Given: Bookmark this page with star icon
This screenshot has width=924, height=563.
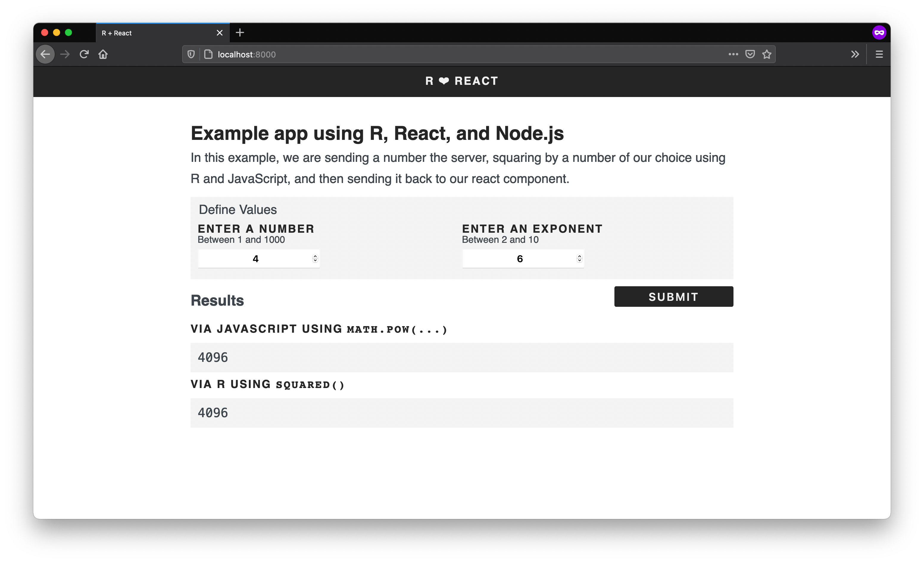Looking at the screenshot, I should pyautogui.click(x=767, y=54).
